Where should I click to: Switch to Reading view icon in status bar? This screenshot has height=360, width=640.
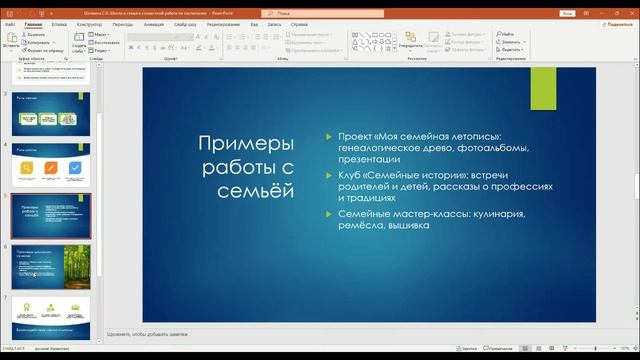pyautogui.click(x=552, y=349)
